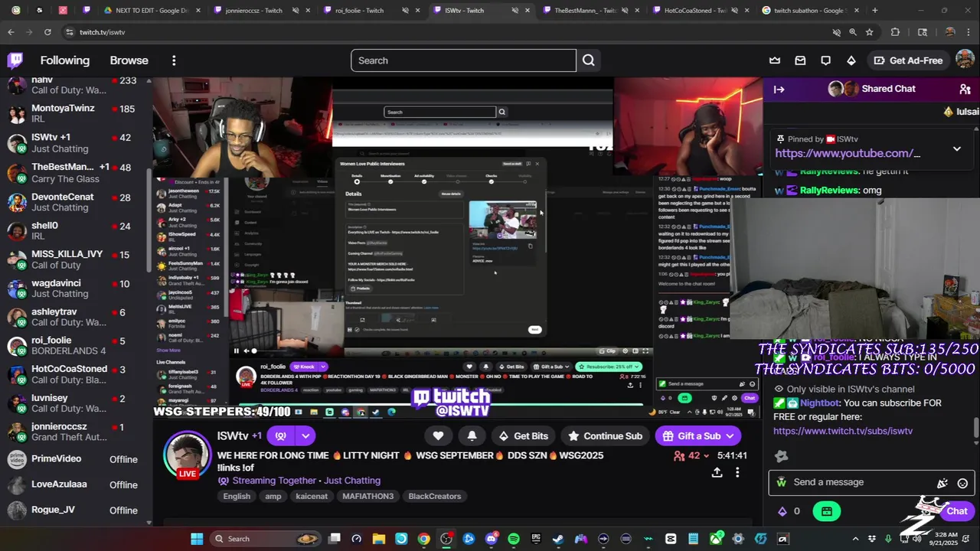980x551 pixels.
Task: Open offline PrimeVideo channel in sidebar
Action: (x=75, y=459)
